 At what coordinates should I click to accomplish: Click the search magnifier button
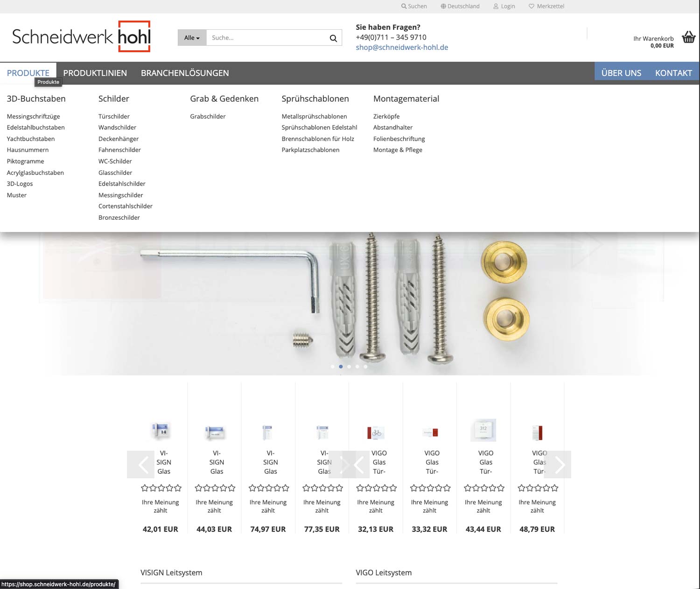333,38
